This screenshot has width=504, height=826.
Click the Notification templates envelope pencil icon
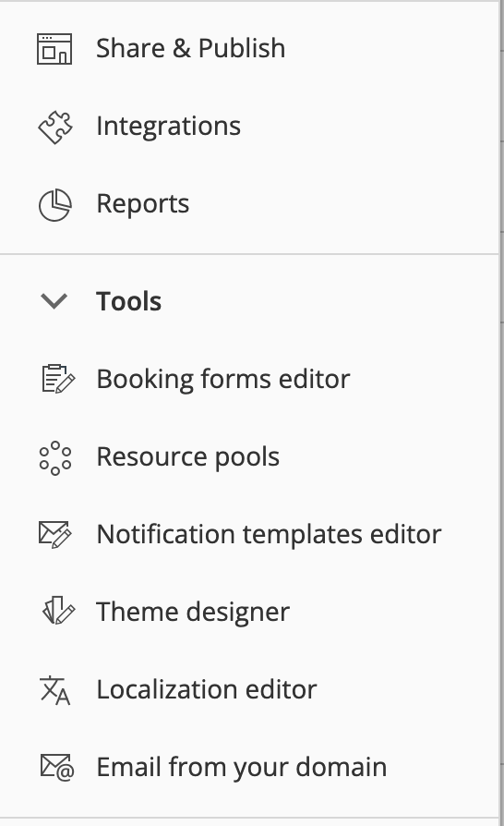tap(55, 534)
